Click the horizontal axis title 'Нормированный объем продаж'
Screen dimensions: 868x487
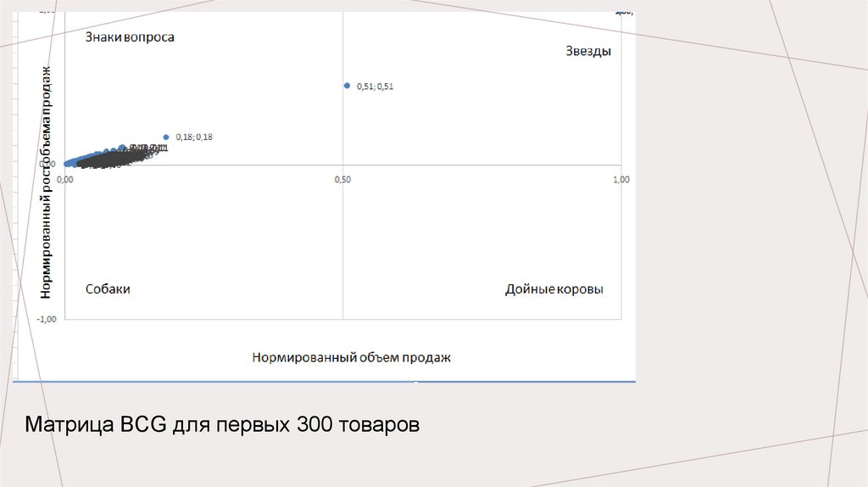[x=352, y=357]
